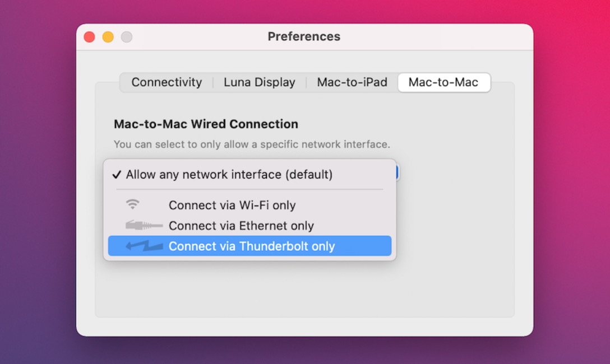Switch to the Connectivity tab
This screenshot has height=364, width=610.
pos(167,82)
